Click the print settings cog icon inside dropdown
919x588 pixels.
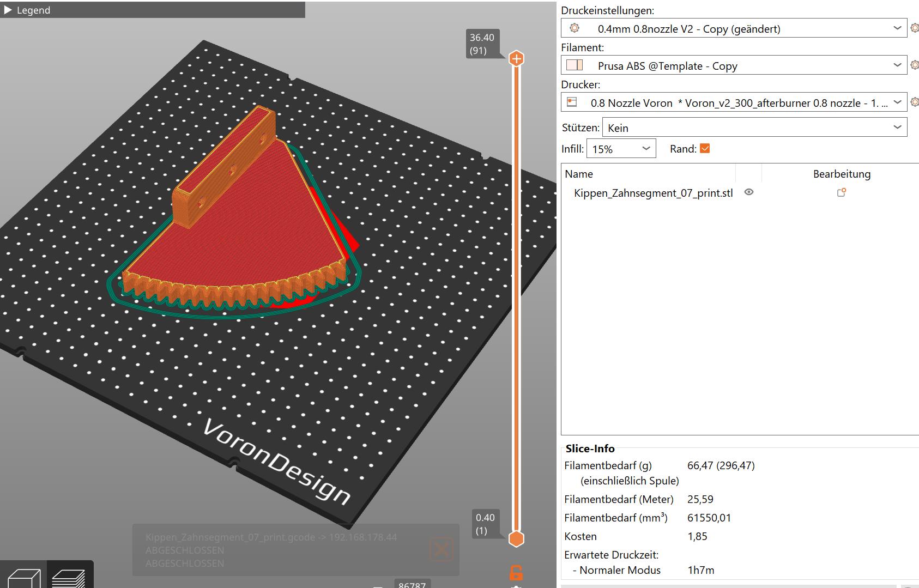coord(574,28)
